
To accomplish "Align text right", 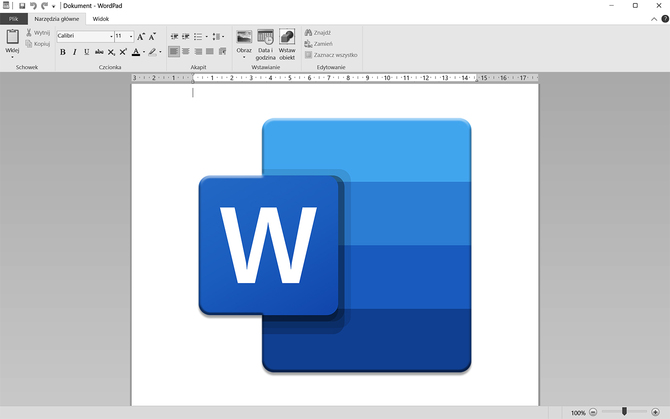I will pyautogui.click(x=198, y=52).
